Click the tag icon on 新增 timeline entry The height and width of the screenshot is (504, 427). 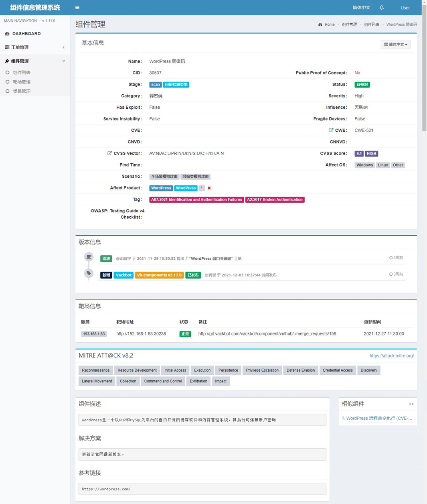coord(89,273)
